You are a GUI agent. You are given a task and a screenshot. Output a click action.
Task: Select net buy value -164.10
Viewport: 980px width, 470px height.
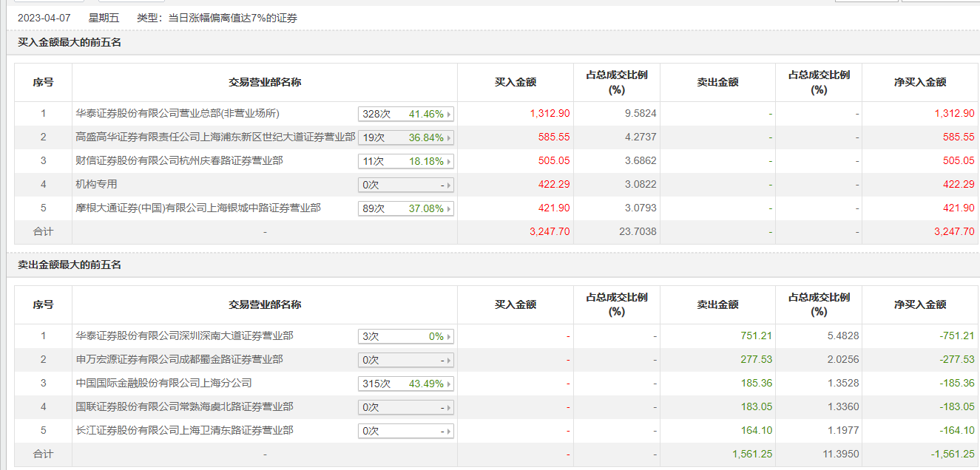(x=956, y=431)
